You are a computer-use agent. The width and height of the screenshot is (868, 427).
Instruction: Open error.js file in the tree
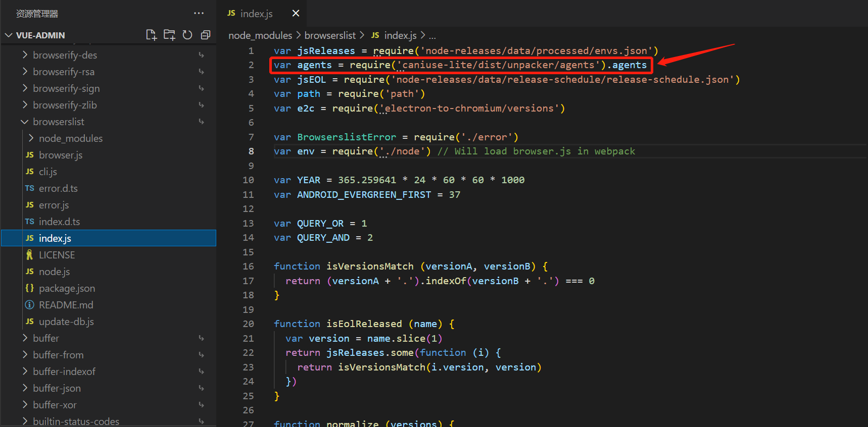[x=109, y=205]
